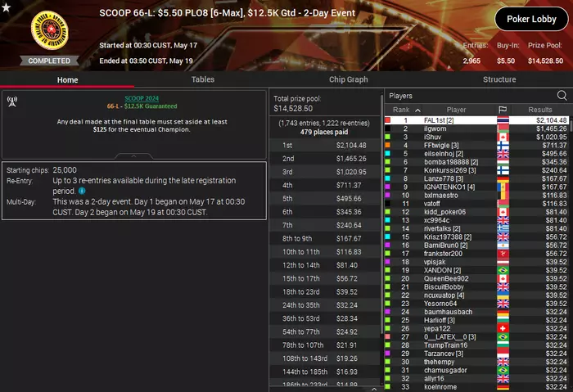Open the player search magnifier
This screenshot has height=392, width=573.
click(x=562, y=96)
